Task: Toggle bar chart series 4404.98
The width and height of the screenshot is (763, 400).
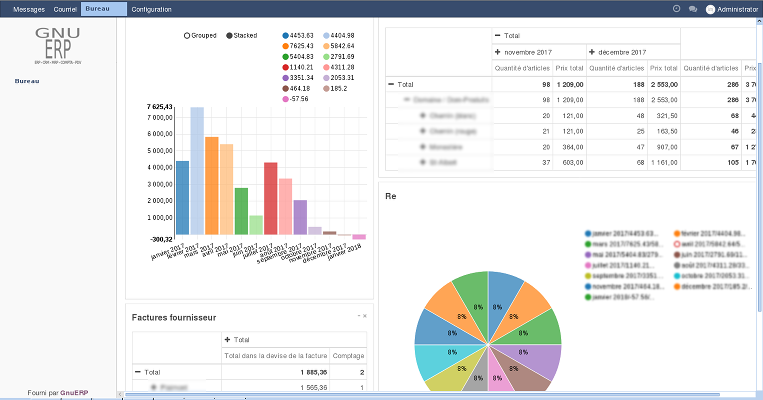Action: [x=339, y=36]
